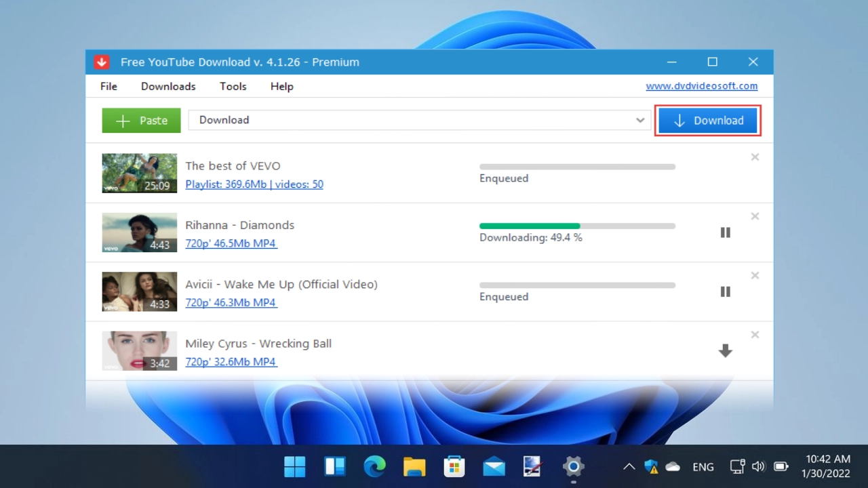Click the ENG language indicator
Image resolution: width=868 pixels, height=488 pixels.
(703, 467)
